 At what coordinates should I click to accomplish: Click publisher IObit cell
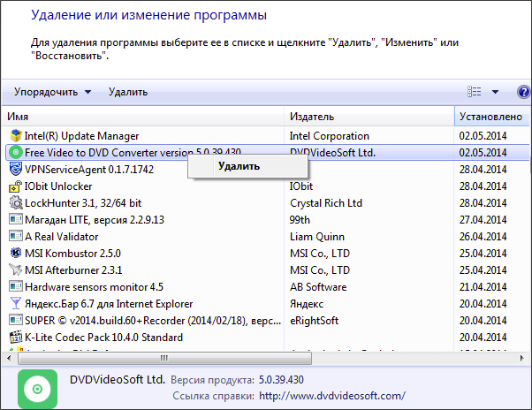point(301,186)
